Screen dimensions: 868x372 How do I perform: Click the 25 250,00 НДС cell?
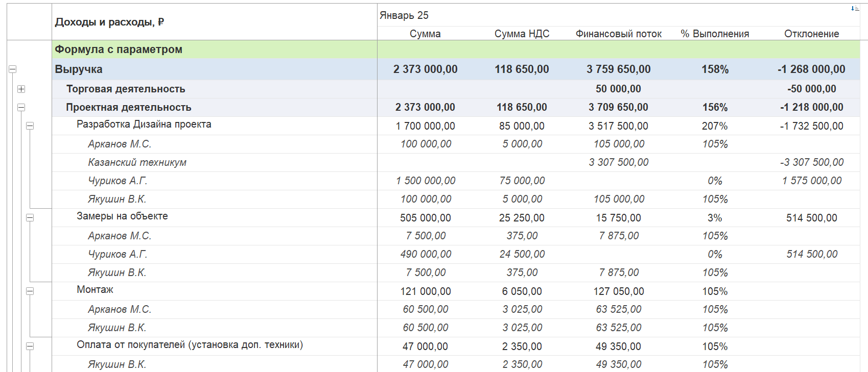click(522, 218)
